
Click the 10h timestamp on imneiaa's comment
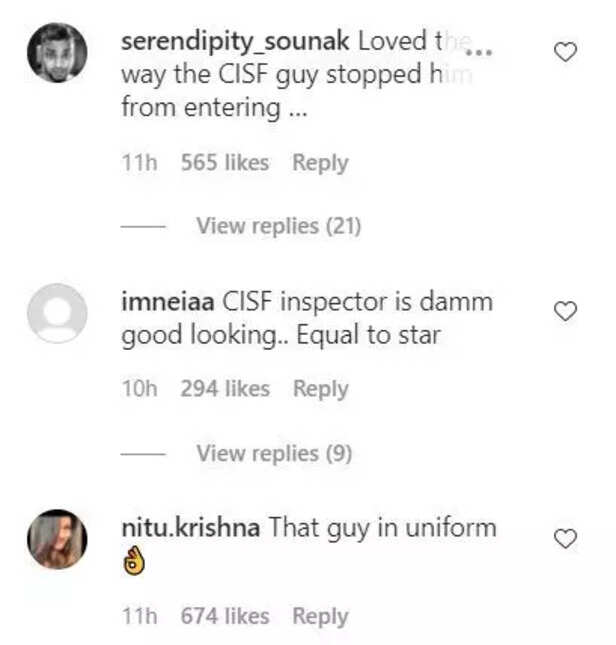pyautogui.click(x=139, y=389)
